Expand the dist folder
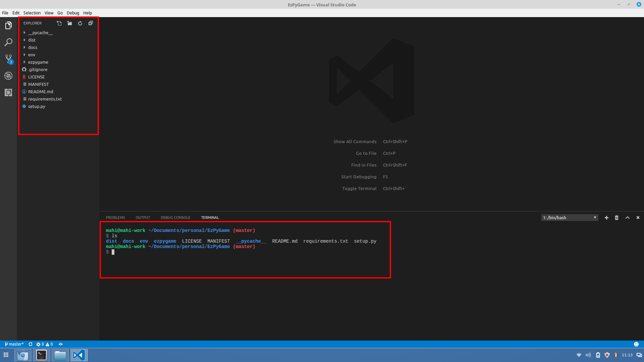Image resolution: width=644 pixels, height=362 pixels. 58,40
